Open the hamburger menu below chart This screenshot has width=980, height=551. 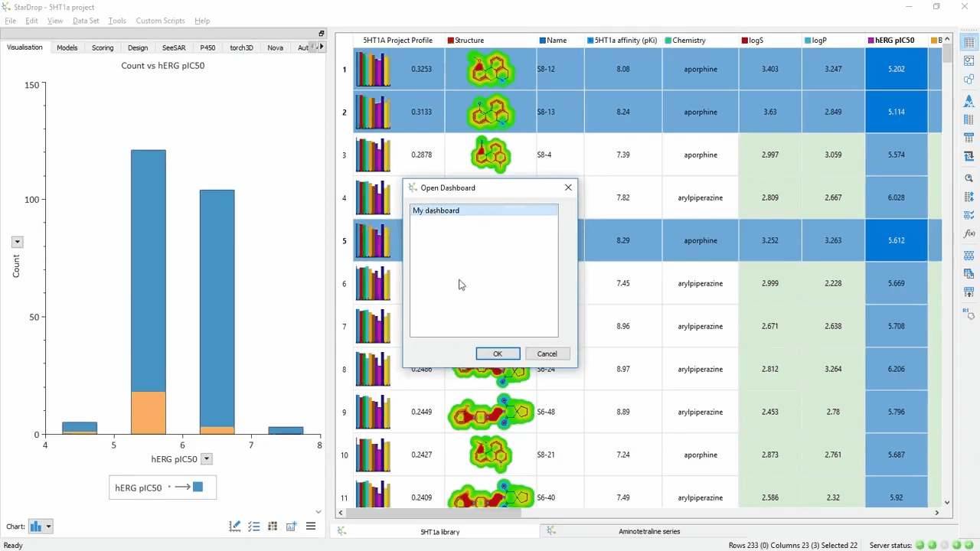click(x=311, y=527)
